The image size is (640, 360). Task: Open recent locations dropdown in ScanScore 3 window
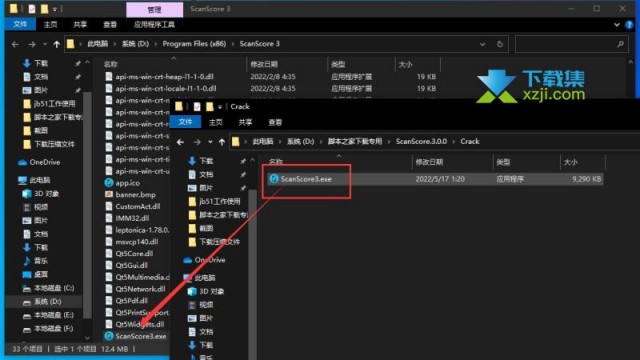coord(45,44)
